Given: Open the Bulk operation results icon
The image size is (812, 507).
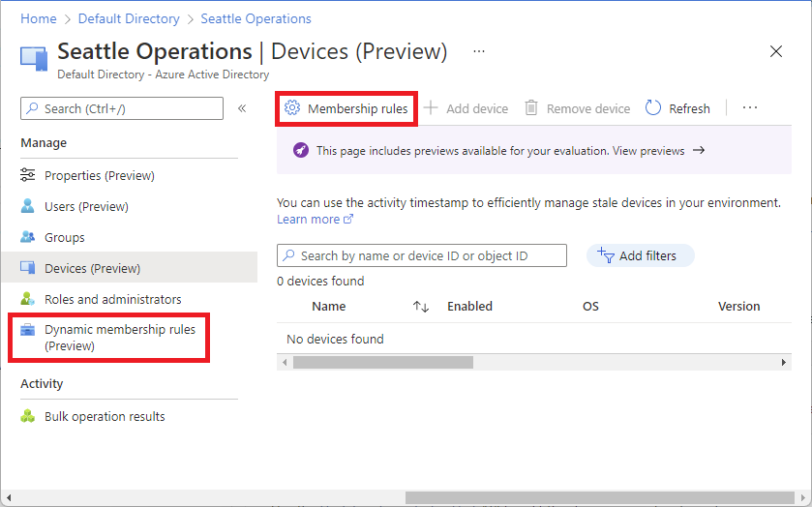Looking at the screenshot, I should pos(28,416).
